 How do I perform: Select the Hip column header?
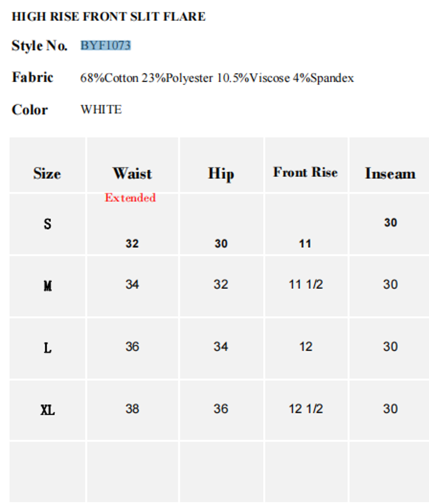(x=221, y=174)
